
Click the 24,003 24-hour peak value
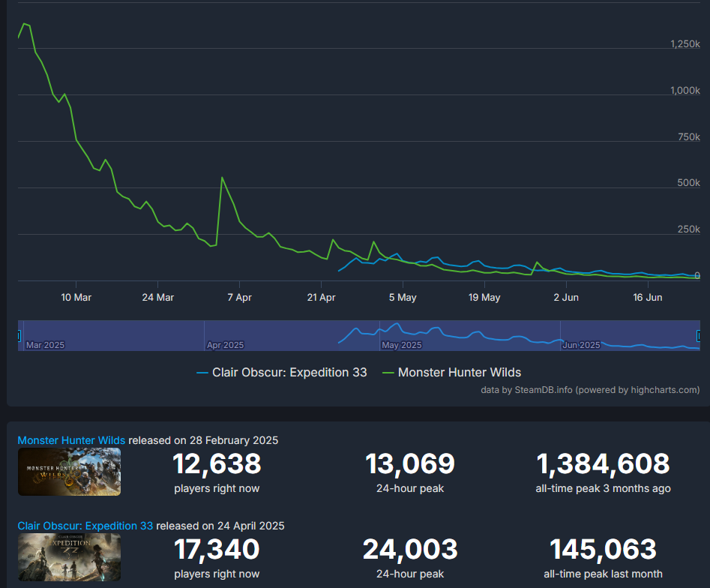pos(410,550)
